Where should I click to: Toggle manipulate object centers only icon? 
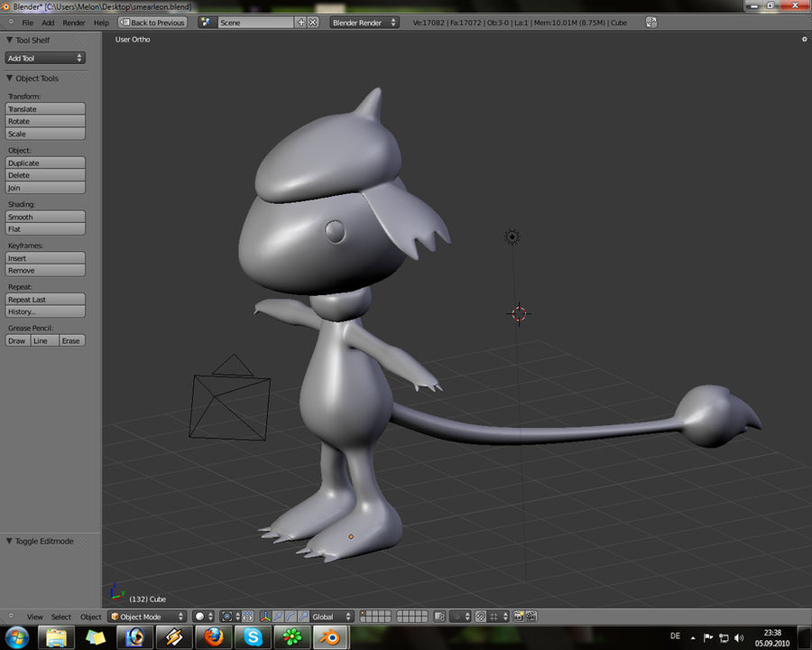click(248, 617)
